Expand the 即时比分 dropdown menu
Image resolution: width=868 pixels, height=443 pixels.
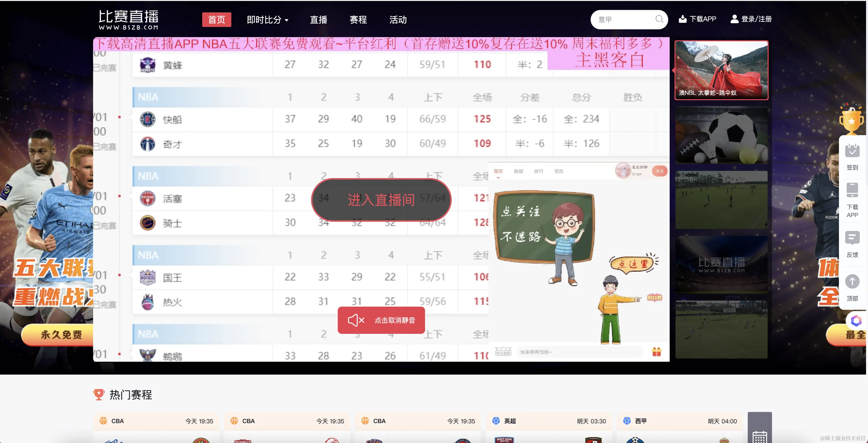click(x=268, y=20)
